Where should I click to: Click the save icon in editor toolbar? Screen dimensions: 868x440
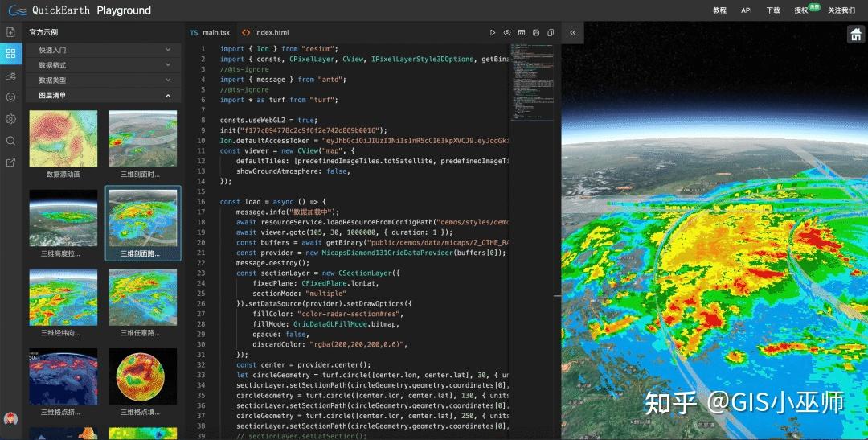tap(536, 33)
